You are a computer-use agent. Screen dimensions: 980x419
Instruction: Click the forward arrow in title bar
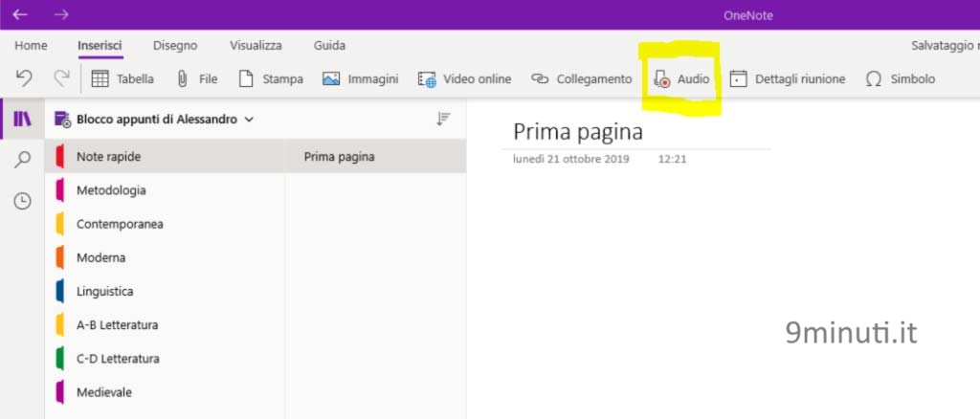[x=61, y=14]
